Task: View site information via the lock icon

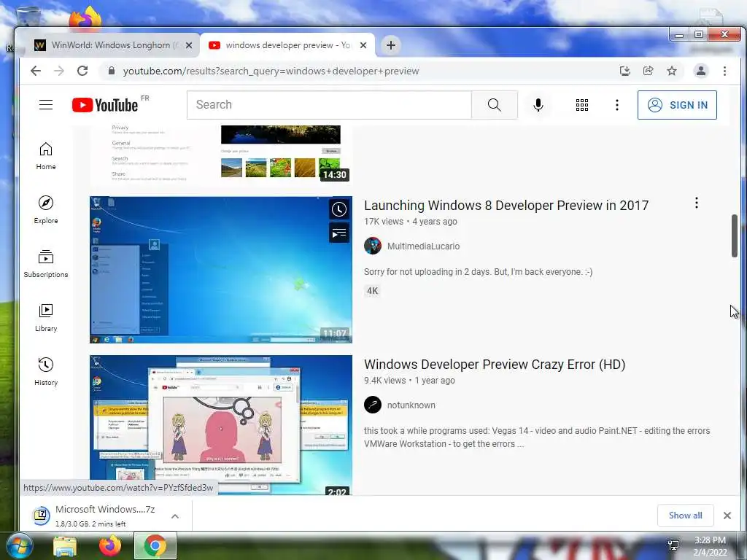Action: tap(112, 71)
